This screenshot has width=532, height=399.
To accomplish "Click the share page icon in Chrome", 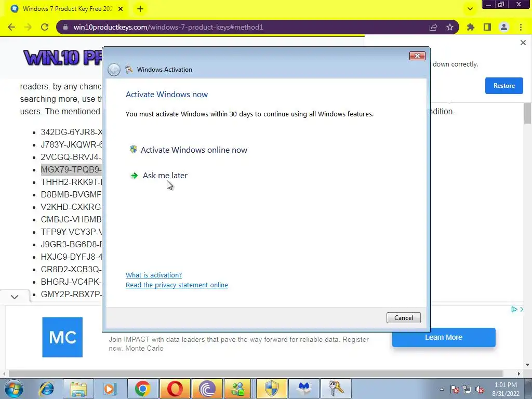I will pyautogui.click(x=433, y=27).
